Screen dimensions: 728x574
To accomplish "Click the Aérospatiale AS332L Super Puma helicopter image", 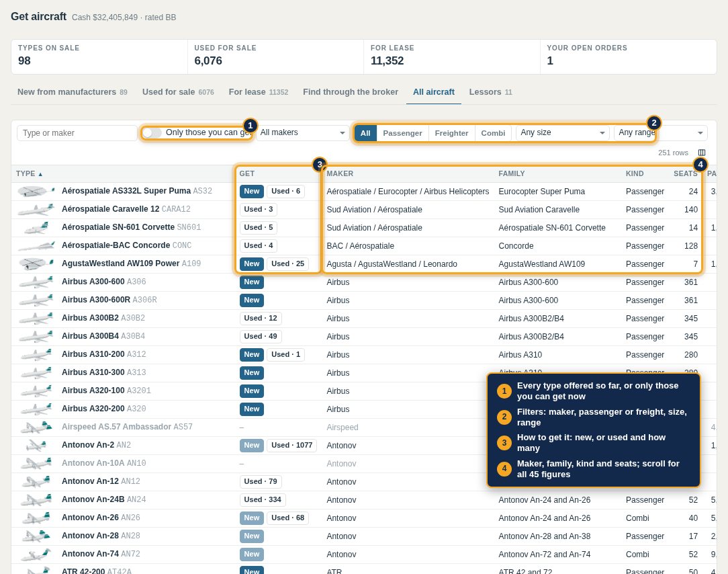I will coord(36,191).
